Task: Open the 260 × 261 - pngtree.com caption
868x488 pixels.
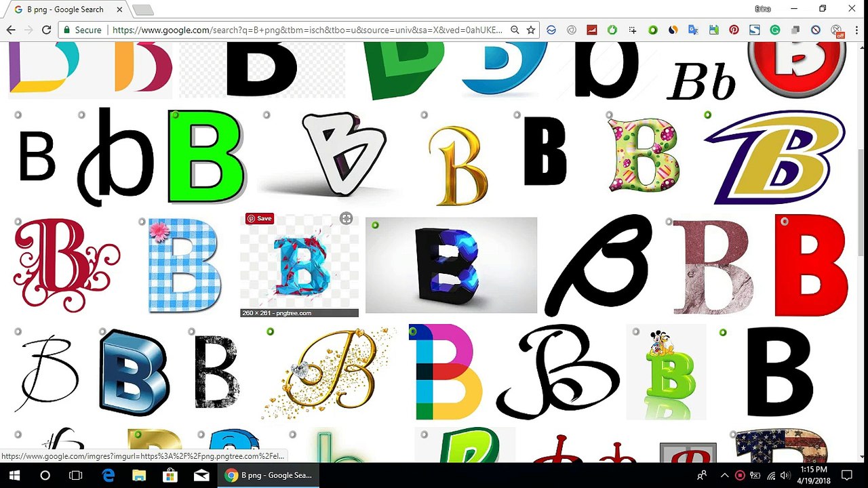Action: [x=299, y=313]
